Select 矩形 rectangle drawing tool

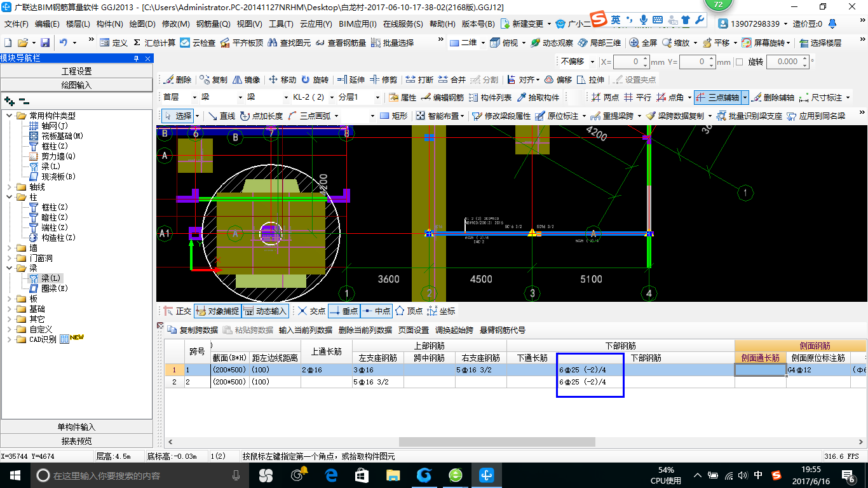tap(393, 116)
